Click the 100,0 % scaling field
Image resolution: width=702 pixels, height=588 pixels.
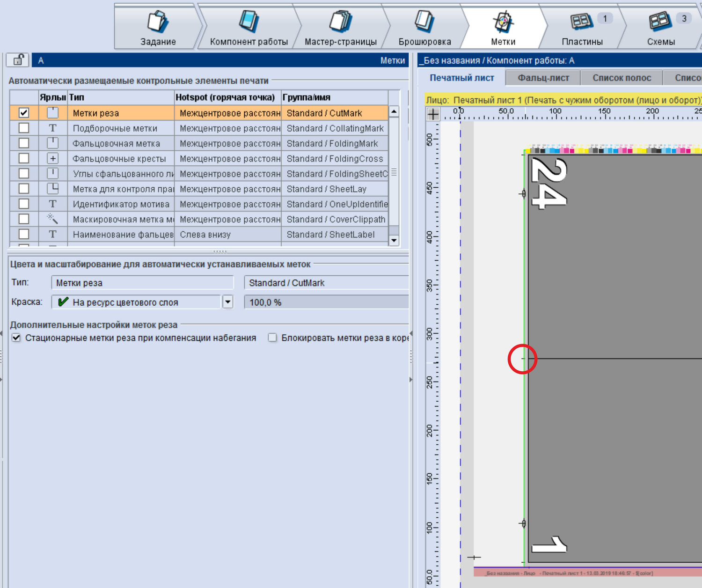(327, 302)
